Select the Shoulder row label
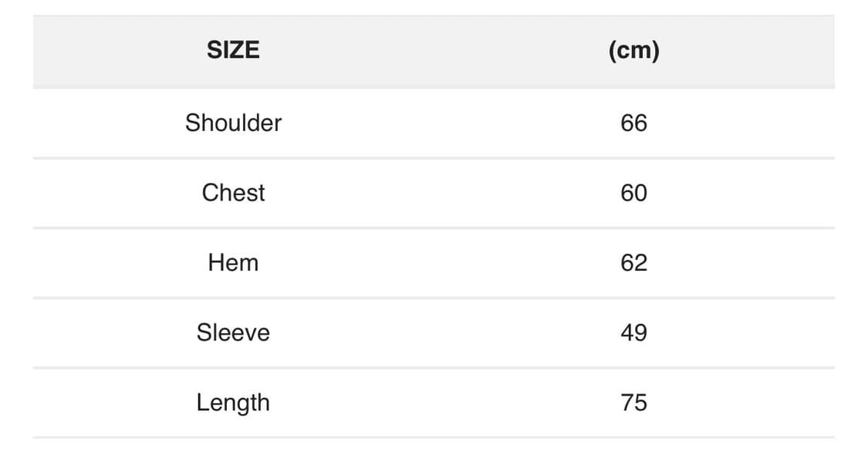This screenshot has width=868, height=465. point(233,123)
